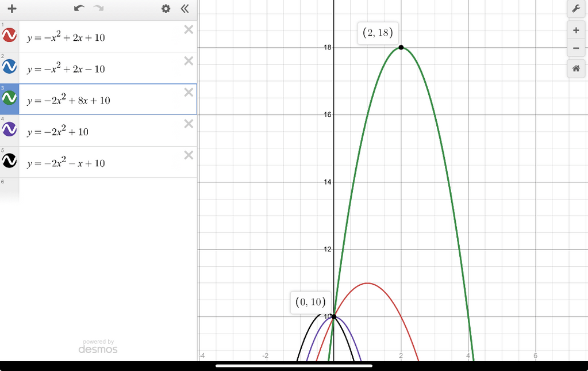Reset graph to default home view

pyautogui.click(x=576, y=68)
